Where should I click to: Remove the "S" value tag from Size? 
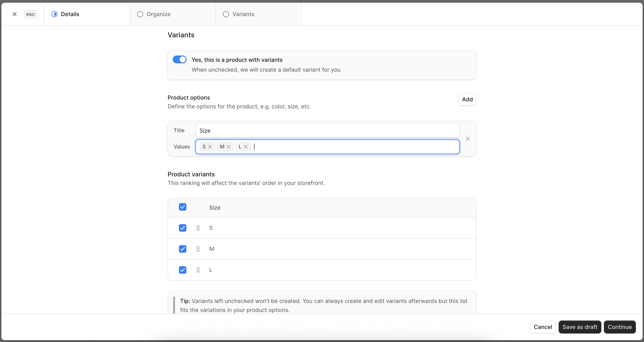[x=211, y=147]
